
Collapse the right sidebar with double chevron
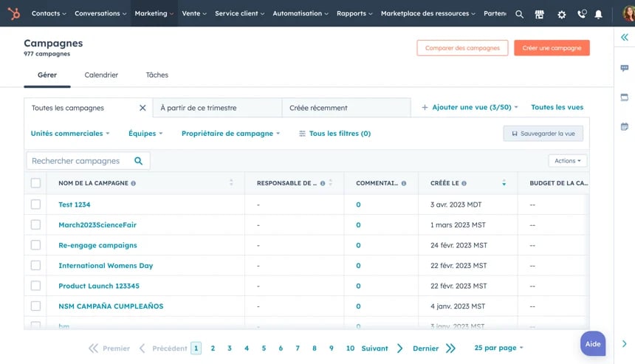click(x=624, y=38)
